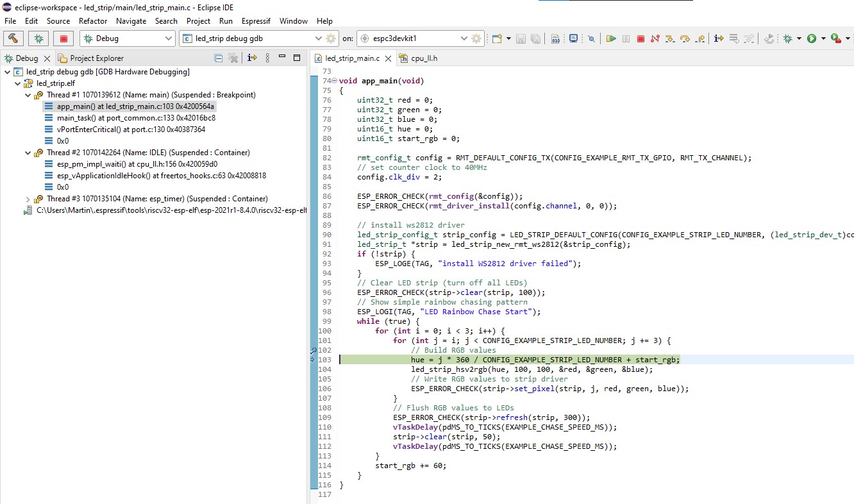
Task: Click the Resume debug button
Action: click(612, 38)
